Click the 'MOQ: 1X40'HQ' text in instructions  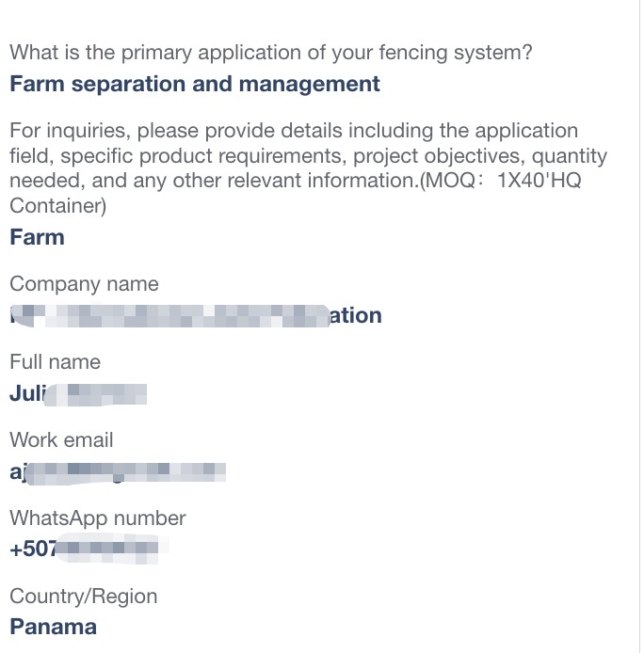[x=500, y=181]
